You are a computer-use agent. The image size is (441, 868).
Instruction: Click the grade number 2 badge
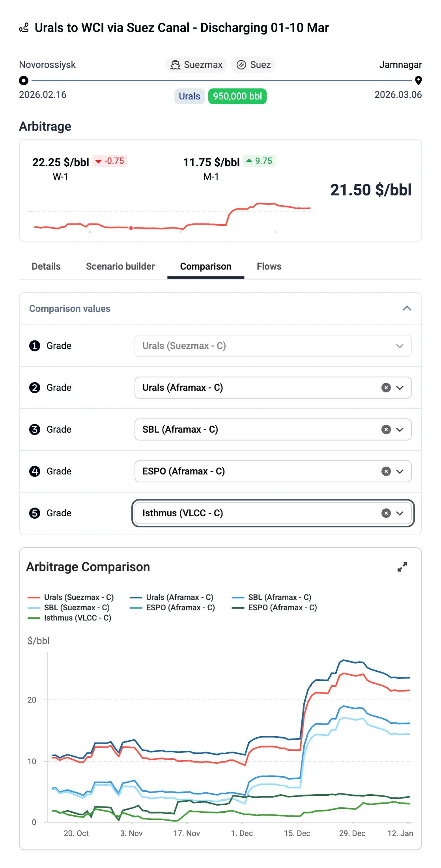tap(35, 388)
